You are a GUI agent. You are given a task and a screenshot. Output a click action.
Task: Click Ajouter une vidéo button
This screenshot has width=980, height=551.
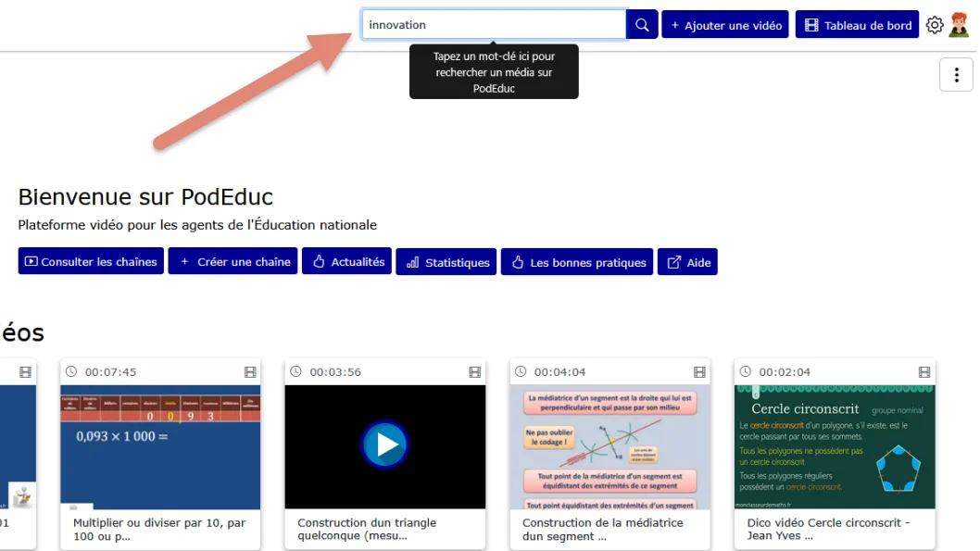[725, 25]
